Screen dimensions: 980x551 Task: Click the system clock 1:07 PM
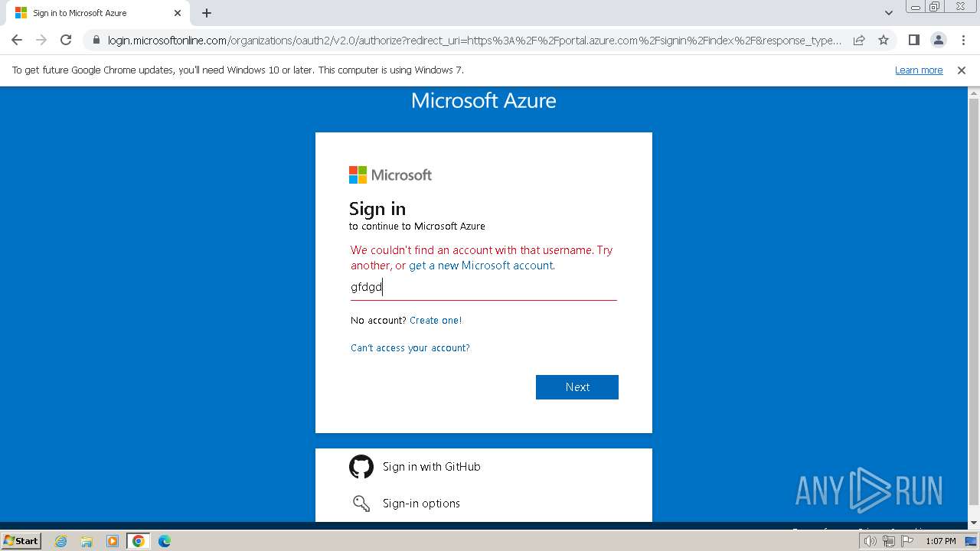pos(941,541)
